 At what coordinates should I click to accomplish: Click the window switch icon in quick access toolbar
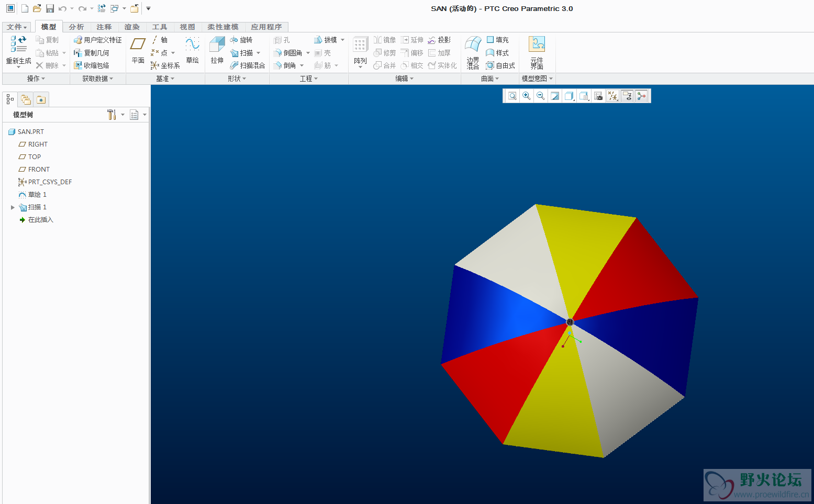[115, 8]
